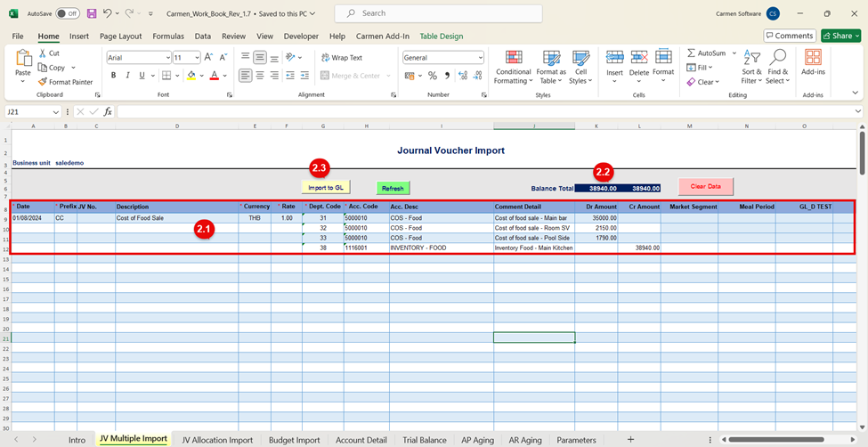868x447 pixels.
Task: Click the fill color bucket swatch
Action: pos(191,76)
